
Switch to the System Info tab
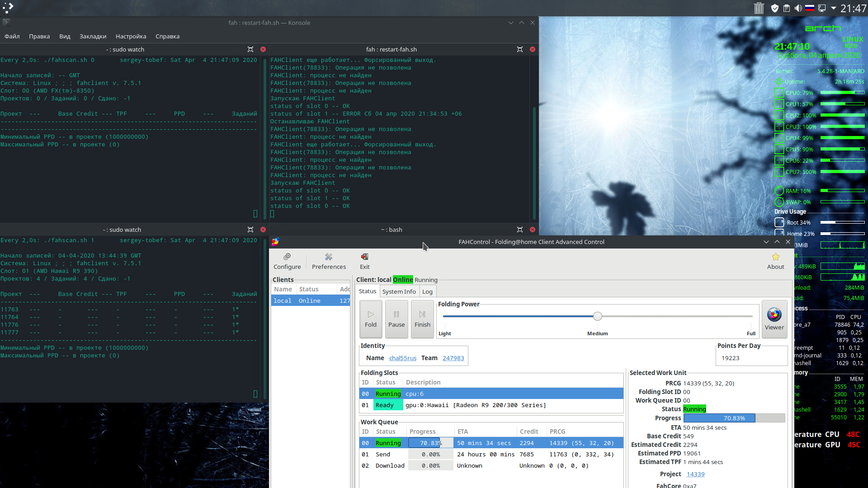tap(399, 291)
